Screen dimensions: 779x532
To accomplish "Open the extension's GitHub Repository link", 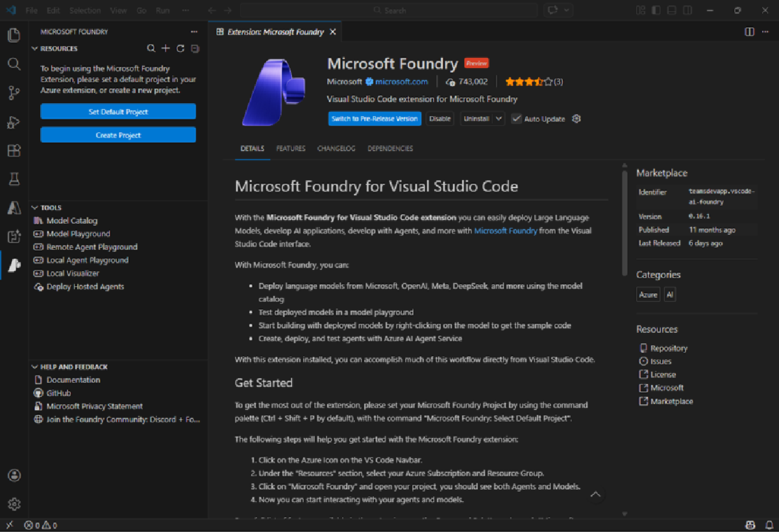I will pos(668,348).
